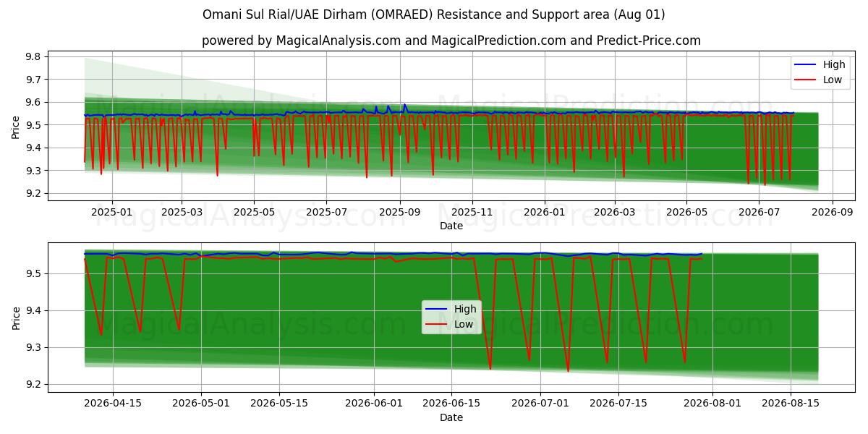Click the 2026-05-15 tick label
Image resolution: width=868 pixels, height=434 pixels.
(x=280, y=403)
